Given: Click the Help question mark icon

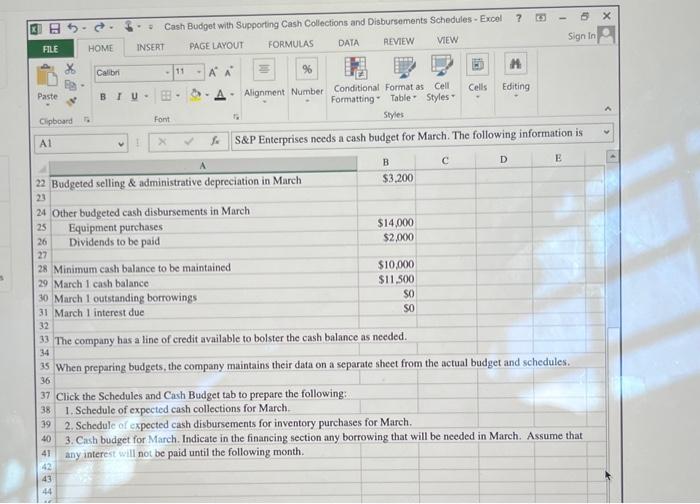Looking at the screenshot, I should tap(519, 18).
